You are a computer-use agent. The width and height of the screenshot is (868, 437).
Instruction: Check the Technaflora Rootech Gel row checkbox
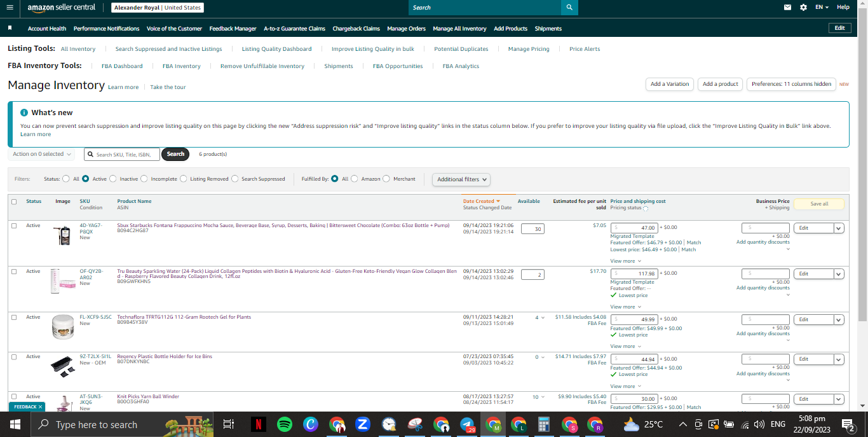point(14,317)
